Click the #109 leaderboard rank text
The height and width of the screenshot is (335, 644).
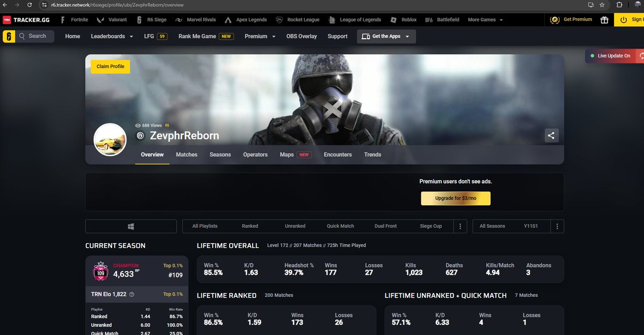pos(177,275)
